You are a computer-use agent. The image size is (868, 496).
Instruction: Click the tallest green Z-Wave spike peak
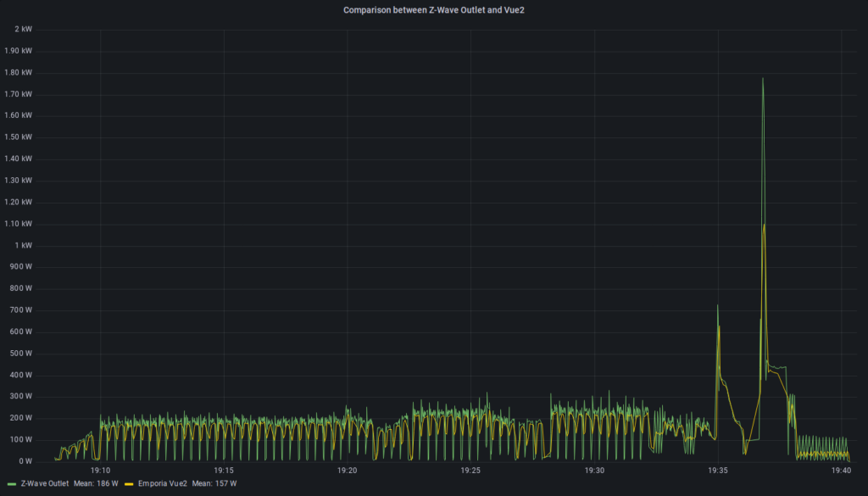(763, 79)
